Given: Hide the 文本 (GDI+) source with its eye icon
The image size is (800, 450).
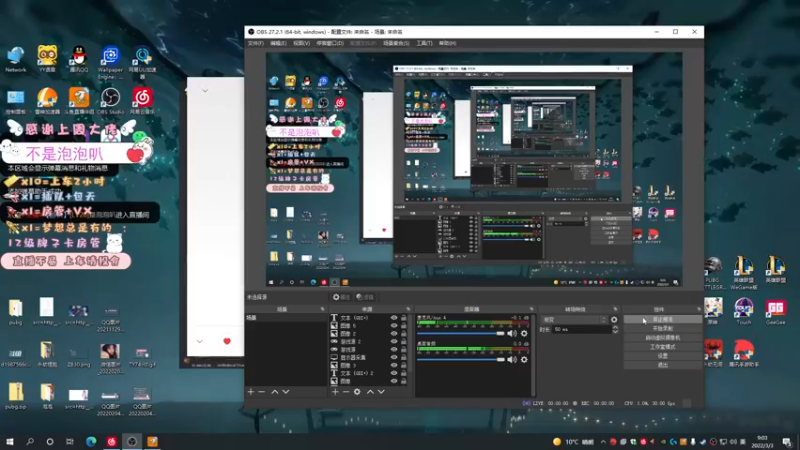Looking at the screenshot, I should pyautogui.click(x=394, y=317).
